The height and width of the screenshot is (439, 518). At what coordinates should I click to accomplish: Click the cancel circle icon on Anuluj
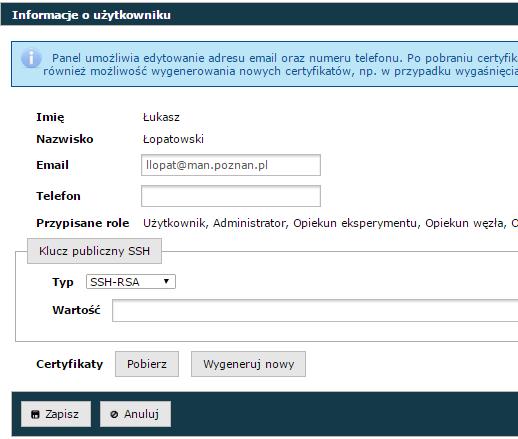point(114,414)
